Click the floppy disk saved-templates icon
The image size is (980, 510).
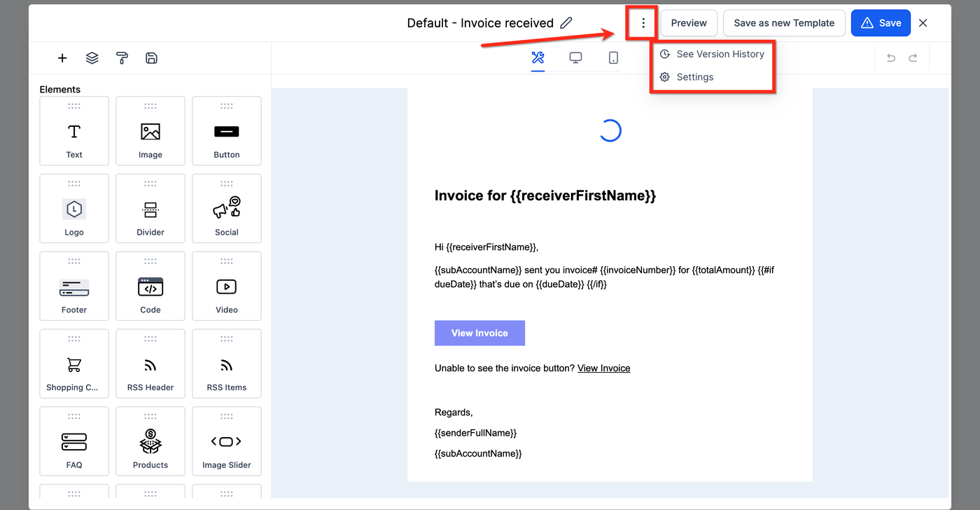tap(151, 58)
